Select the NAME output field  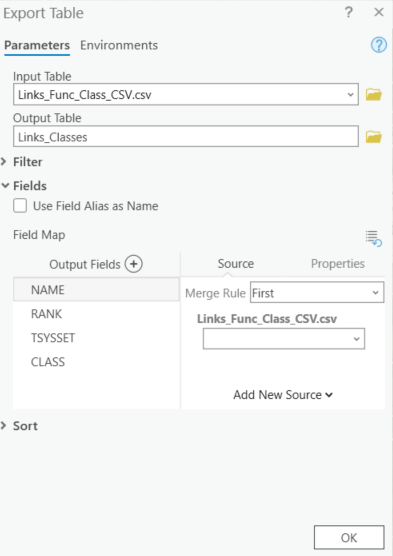[x=96, y=290]
